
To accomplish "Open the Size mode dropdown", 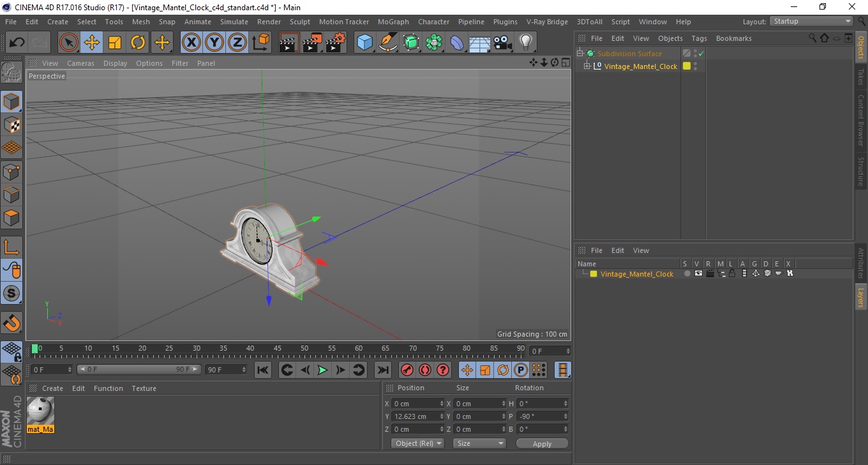I will 479,443.
